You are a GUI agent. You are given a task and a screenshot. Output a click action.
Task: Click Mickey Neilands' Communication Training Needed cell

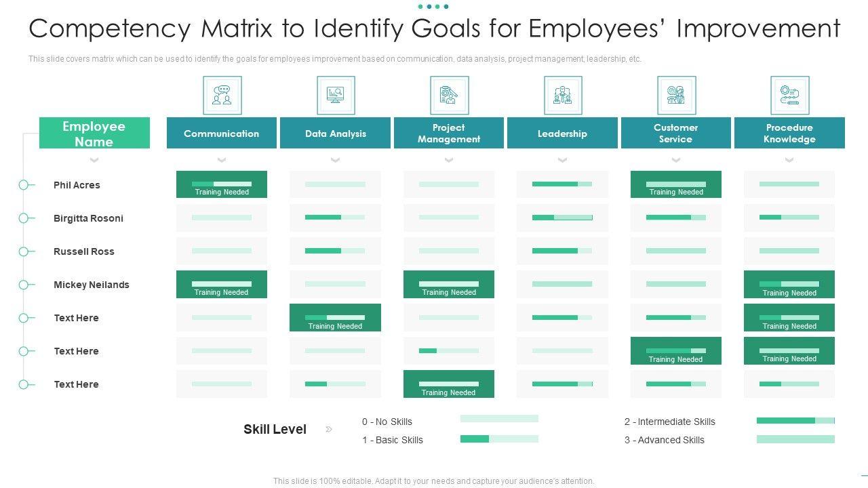coord(222,285)
